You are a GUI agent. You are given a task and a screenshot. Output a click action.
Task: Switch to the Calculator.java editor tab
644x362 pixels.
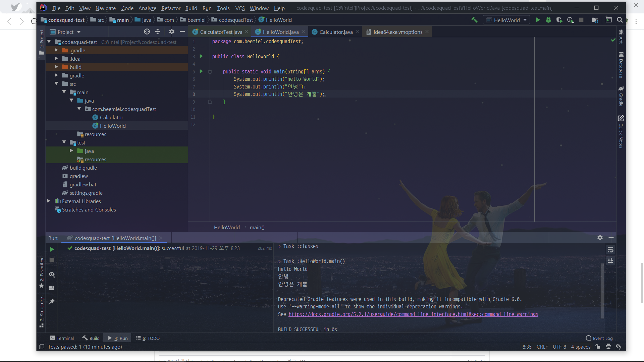tap(335, 32)
